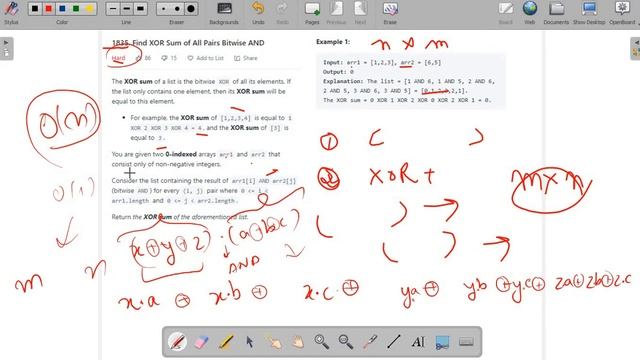Select the Text (AI) tool
Image resolution: width=640 pixels, height=360 pixels.
(x=418, y=342)
